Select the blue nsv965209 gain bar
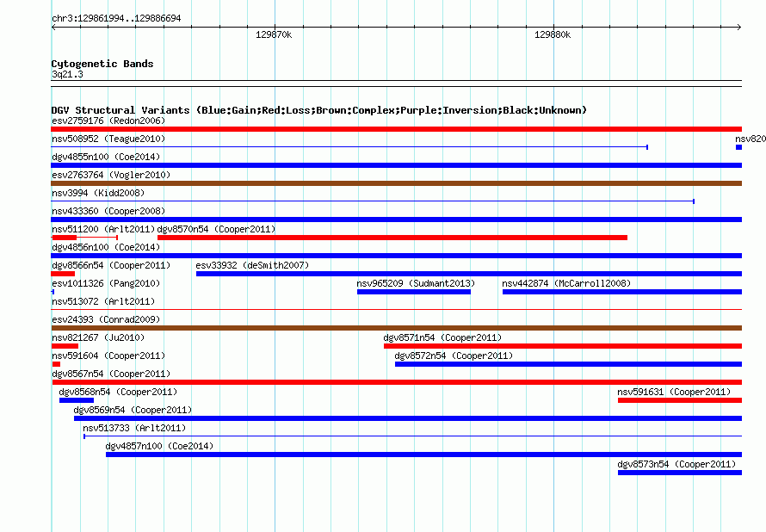Image resolution: width=766 pixels, height=532 pixels. click(x=414, y=292)
